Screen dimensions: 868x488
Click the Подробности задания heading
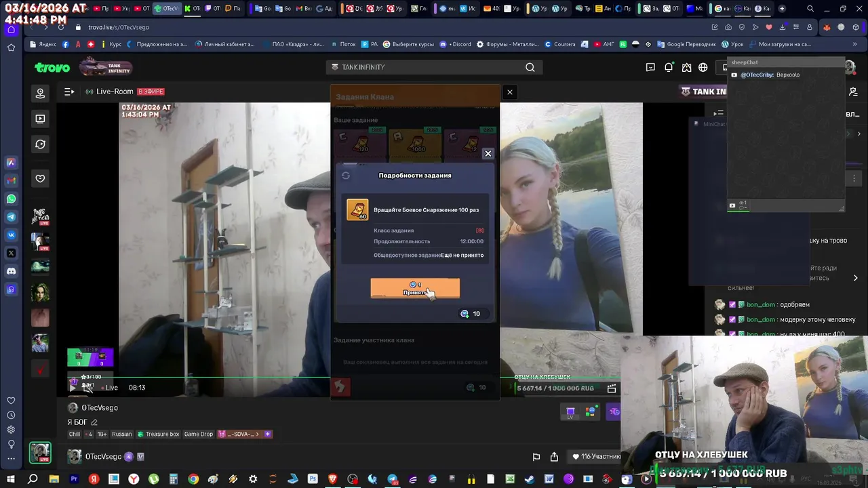(x=415, y=176)
